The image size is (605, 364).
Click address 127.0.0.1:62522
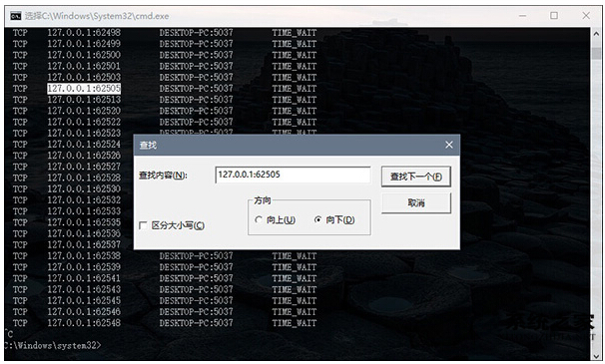pyautogui.click(x=84, y=122)
